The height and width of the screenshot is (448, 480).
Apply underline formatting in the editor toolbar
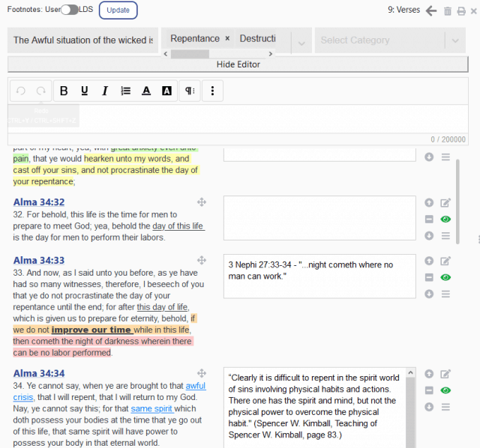click(84, 91)
